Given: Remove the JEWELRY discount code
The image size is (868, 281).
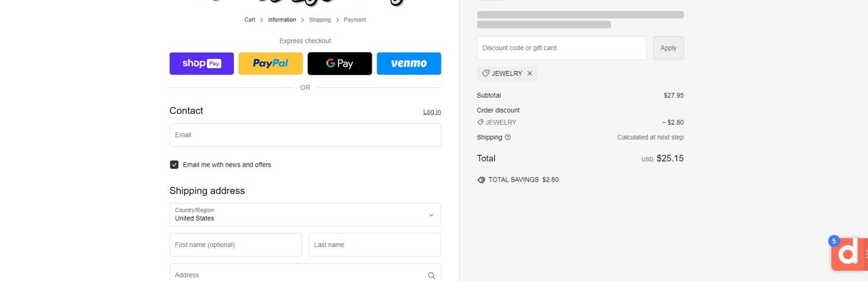Looking at the screenshot, I should coord(529,73).
